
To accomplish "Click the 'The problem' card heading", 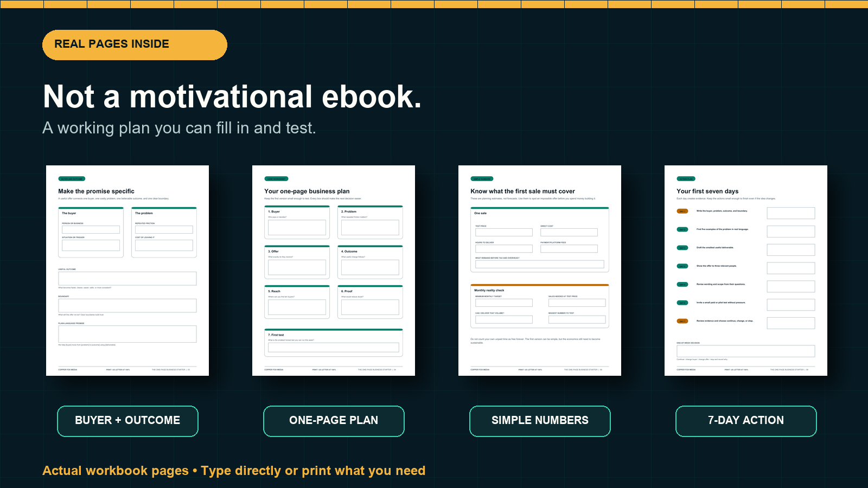I will point(144,213).
